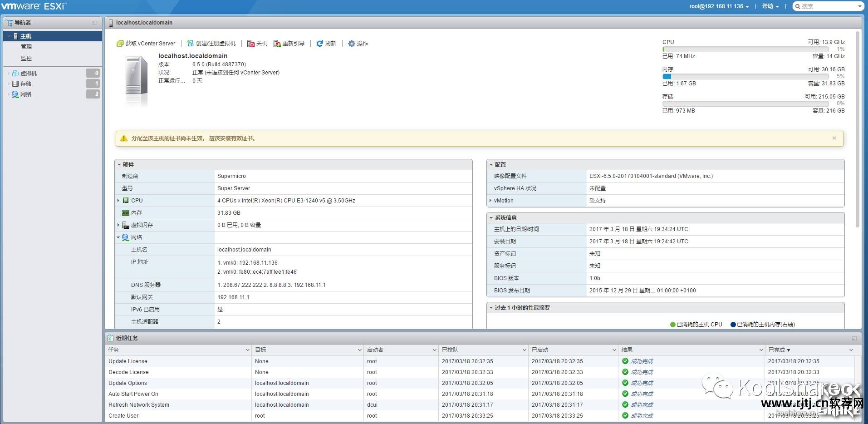Viewport: 868px width, 424px height.
Task: Click the CPU usage progress bar
Action: [745, 49]
